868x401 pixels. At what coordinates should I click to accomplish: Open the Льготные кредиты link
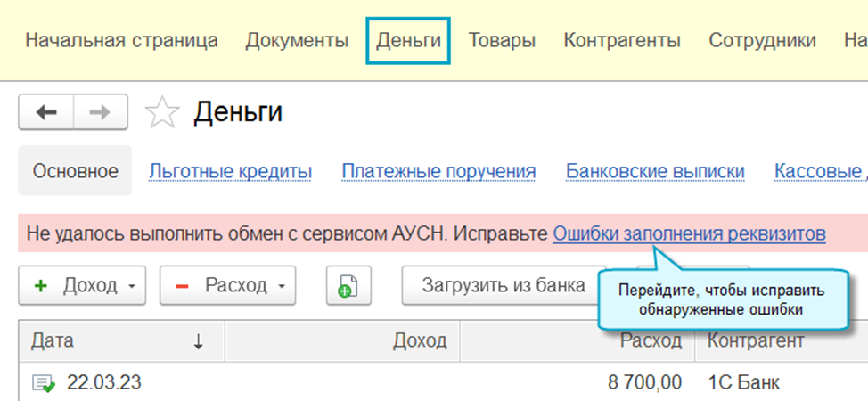click(230, 171)
